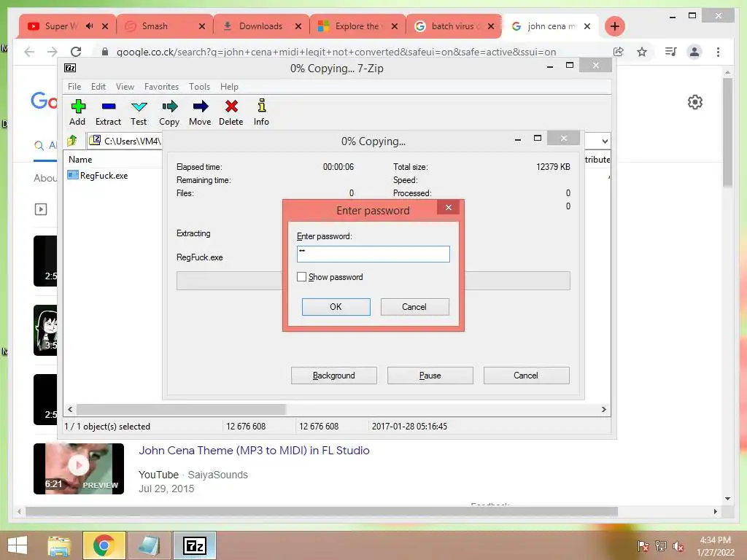Open the View menu in 7-Zip

125,87
